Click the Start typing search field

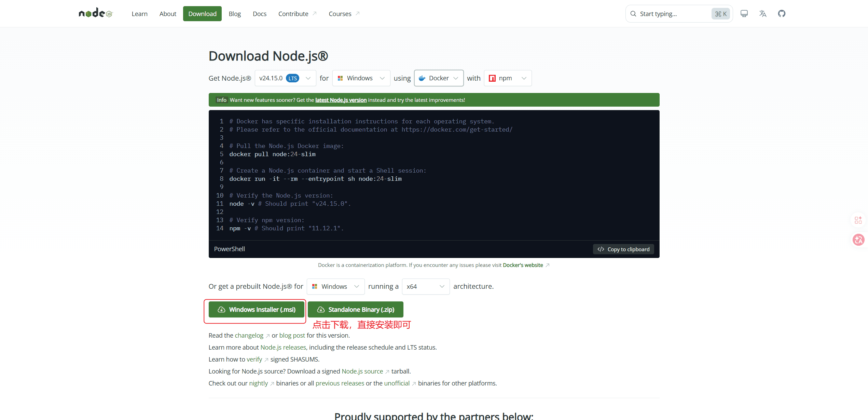pos(679,14)
